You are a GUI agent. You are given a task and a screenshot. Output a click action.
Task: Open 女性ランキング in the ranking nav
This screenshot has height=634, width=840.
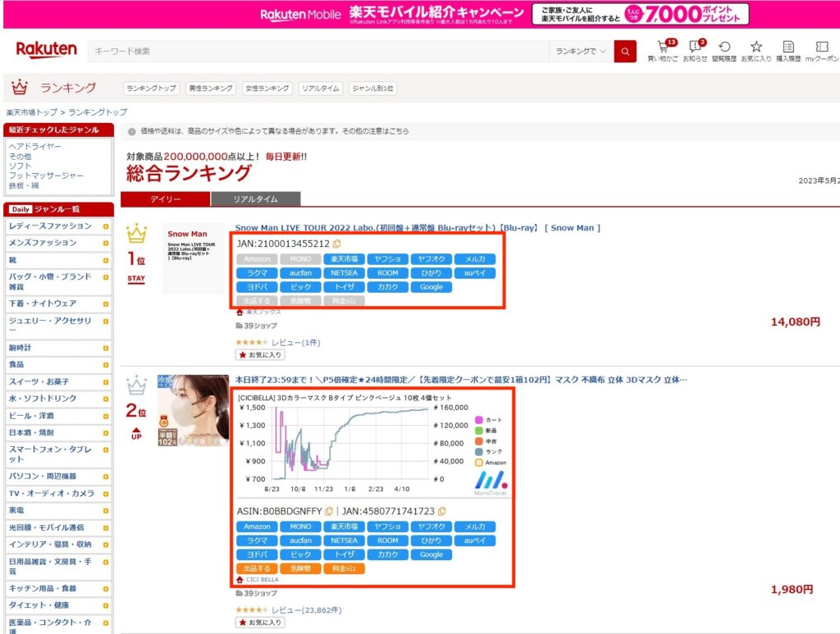coord(267,89)
